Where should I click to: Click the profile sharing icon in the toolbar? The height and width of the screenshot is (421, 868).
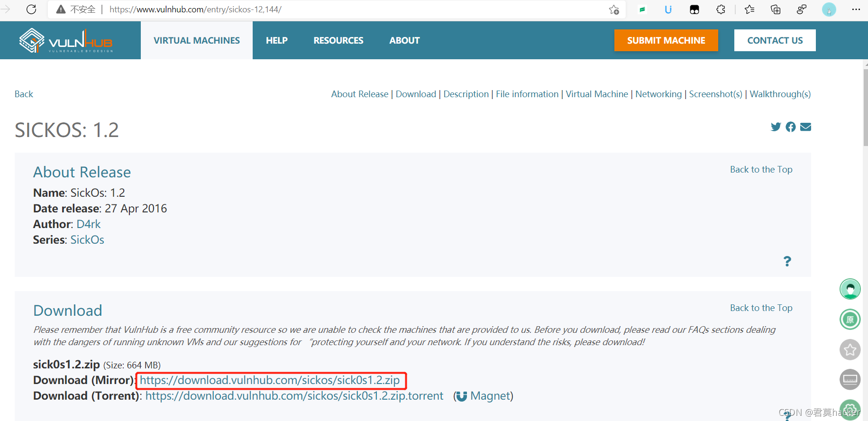click(x=802, y=9)
